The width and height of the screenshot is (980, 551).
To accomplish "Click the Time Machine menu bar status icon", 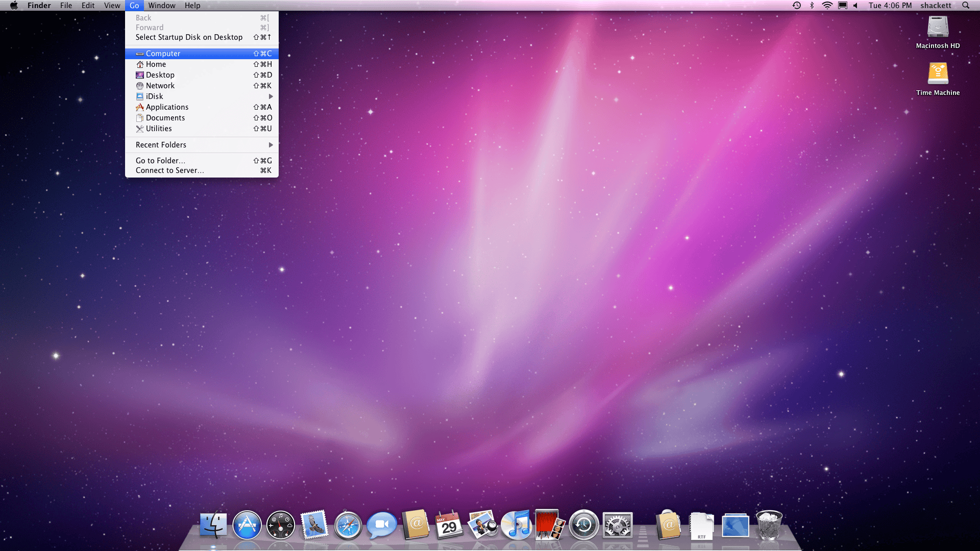I will 796,6.
